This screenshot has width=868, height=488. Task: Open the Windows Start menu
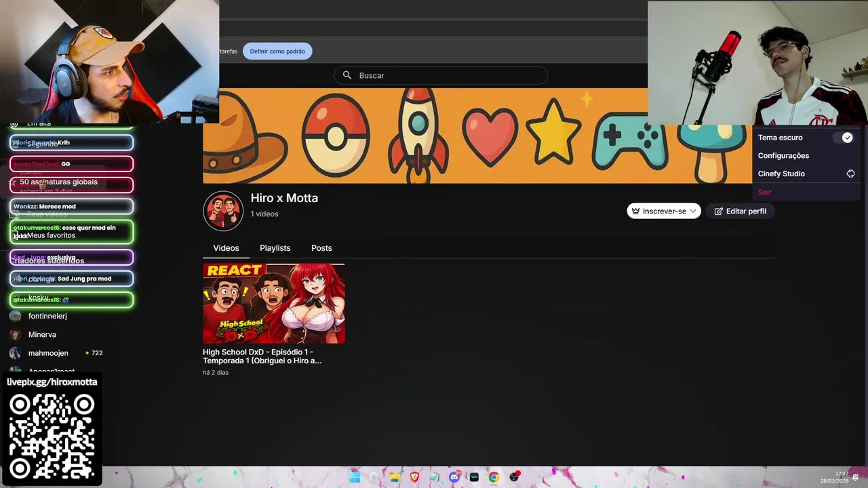pyautogui.click(x=355, y=477)
